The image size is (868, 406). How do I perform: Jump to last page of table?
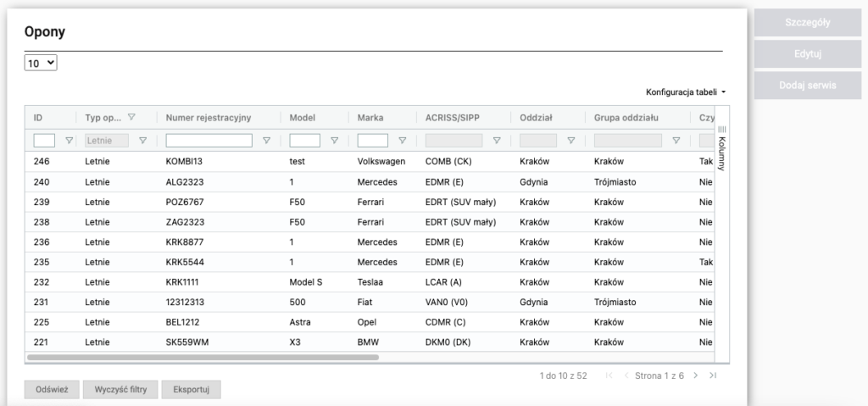click(714, 375)
